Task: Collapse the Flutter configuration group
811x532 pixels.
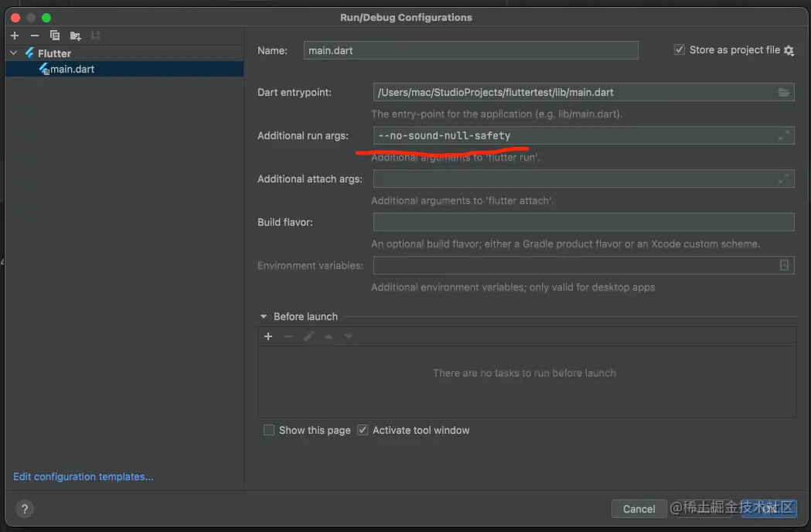Action: coord(13,53)
